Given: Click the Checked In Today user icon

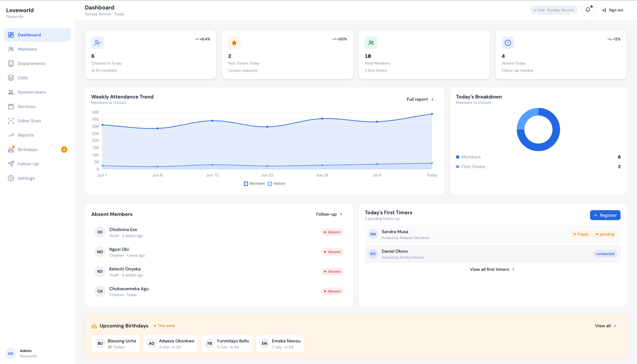Looking at the screenshot, I should (x=98, y=43).
